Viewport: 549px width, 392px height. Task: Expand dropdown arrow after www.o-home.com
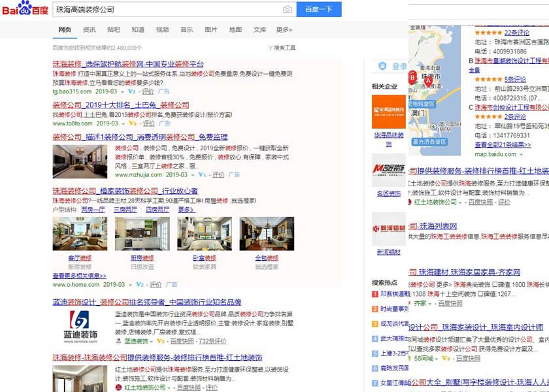pyautogui.click(x=131, y=285)
